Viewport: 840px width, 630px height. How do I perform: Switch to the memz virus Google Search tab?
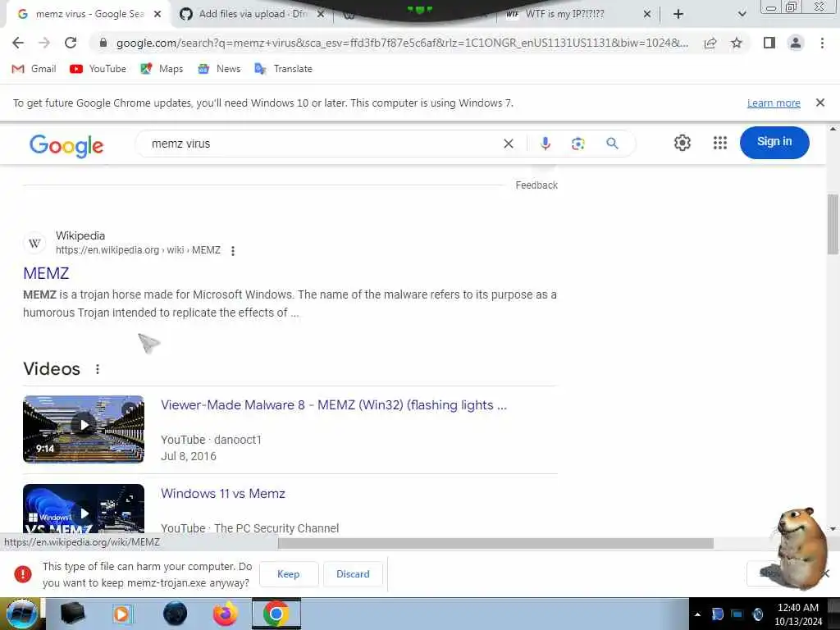point(89,15)
